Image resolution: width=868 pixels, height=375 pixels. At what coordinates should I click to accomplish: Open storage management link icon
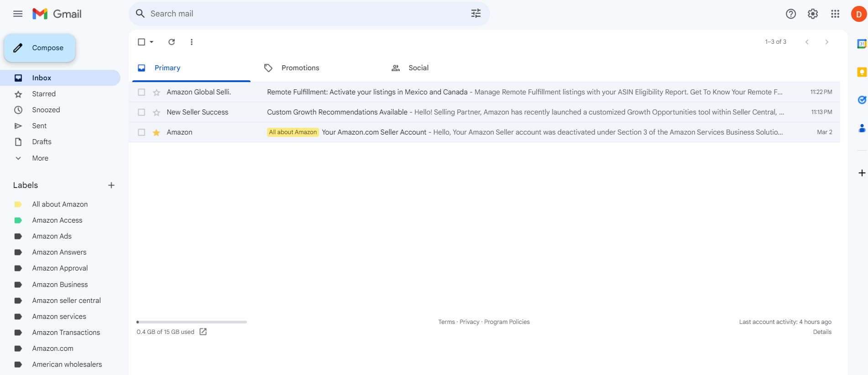[x=203, y=332]
